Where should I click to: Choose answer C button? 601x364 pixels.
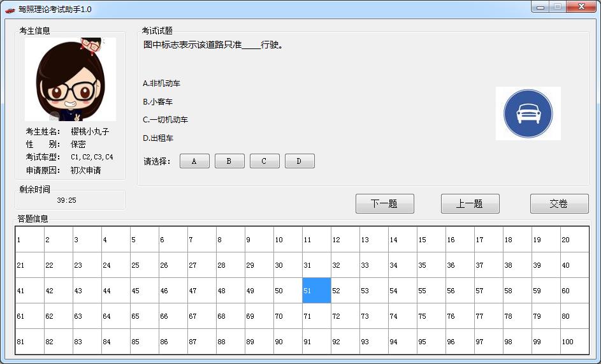[264, 161]
